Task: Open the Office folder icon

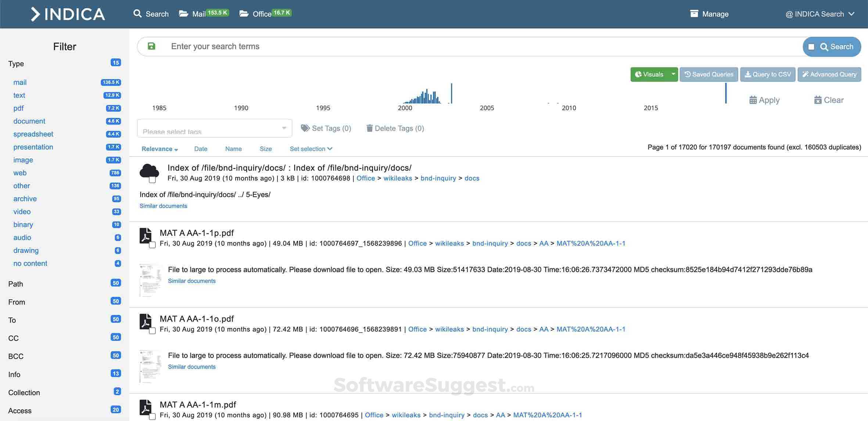Action: [x=244, y=13]
